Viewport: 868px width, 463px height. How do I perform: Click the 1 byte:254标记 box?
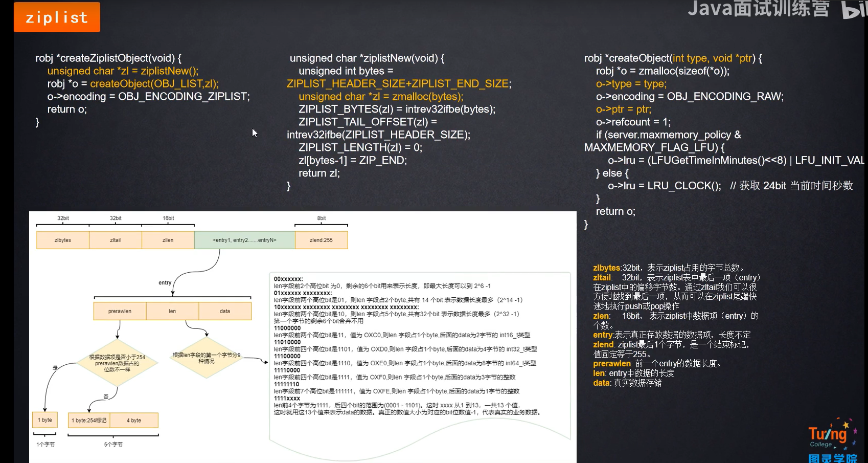[x=88, y=420]
